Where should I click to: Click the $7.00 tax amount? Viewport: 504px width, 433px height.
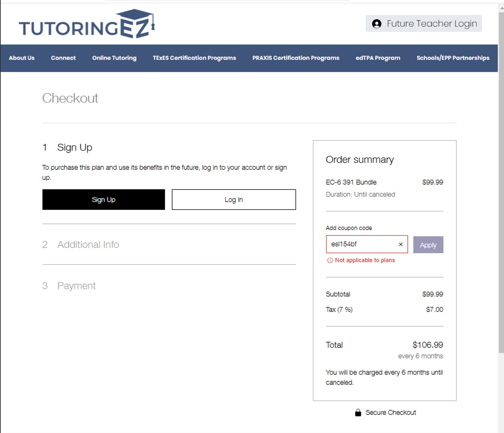pos(434,309)
